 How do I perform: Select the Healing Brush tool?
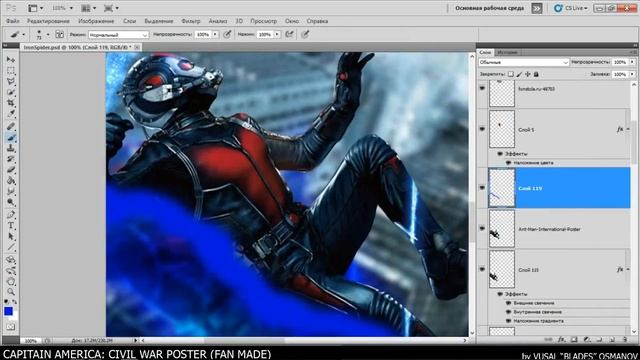pos(11,127)
